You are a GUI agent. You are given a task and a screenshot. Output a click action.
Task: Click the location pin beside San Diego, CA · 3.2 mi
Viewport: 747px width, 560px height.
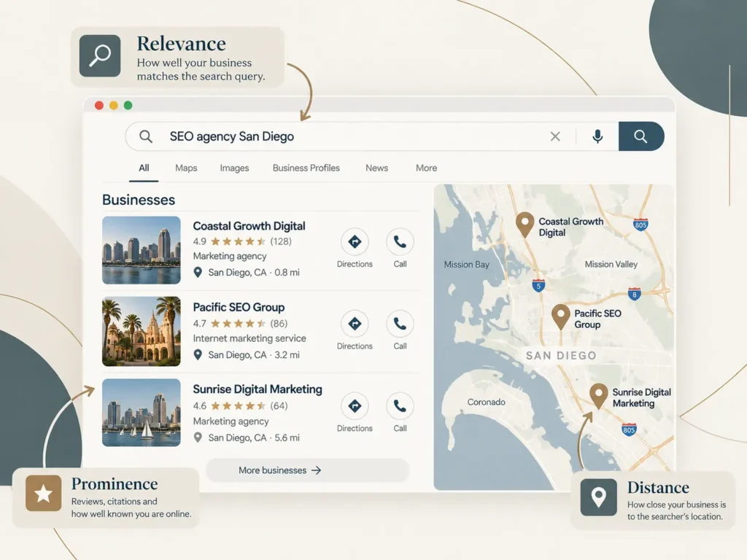click(198, 355)
